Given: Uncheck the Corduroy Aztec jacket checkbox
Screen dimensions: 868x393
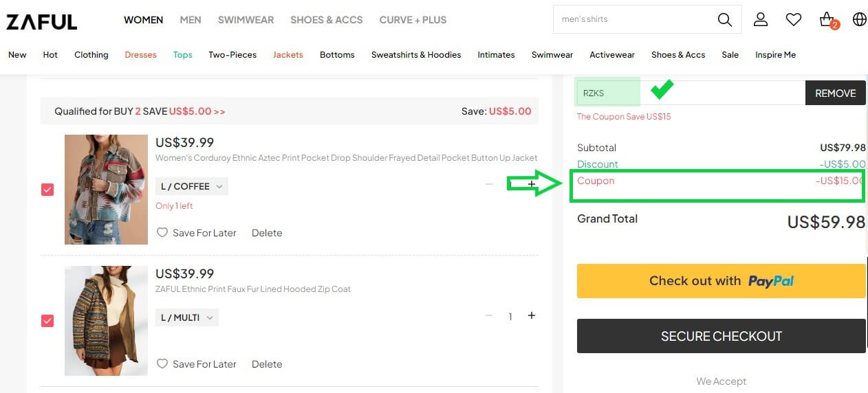Looking at the screenshot, I should click(x=47, y=190).
